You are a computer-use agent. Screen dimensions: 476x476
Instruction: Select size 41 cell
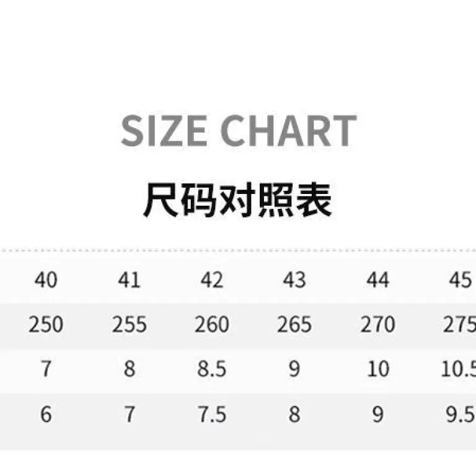(x=130, y=280)
